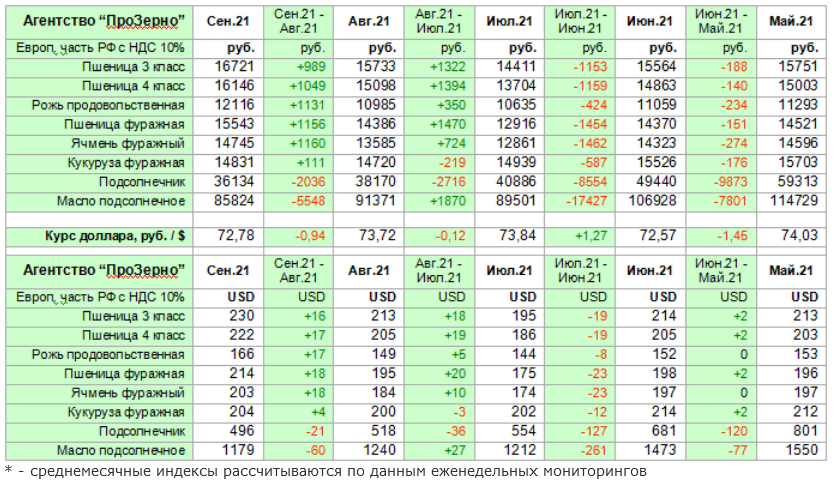Select the -5548 change cell

(x=298, y=201)
